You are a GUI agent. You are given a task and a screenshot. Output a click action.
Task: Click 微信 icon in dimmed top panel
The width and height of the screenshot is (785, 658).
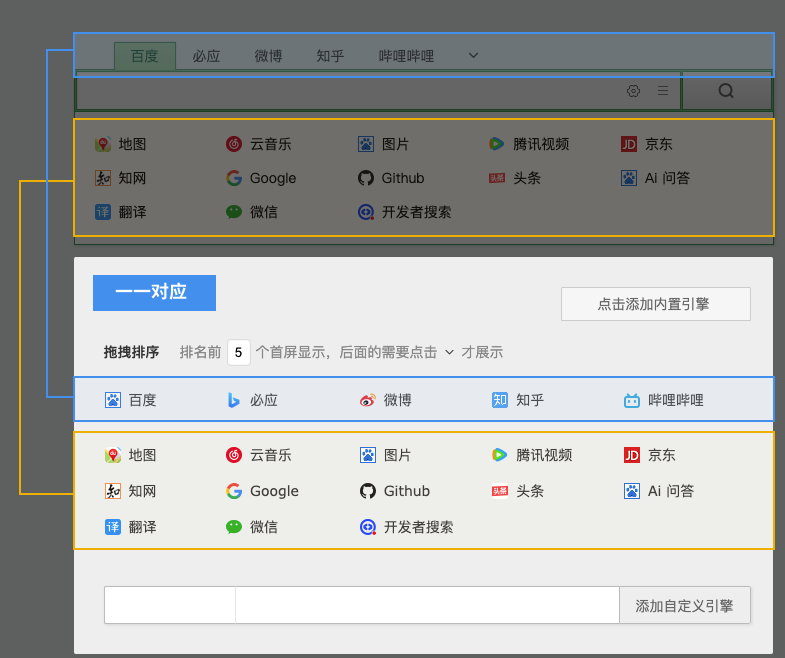coord(234,212)
